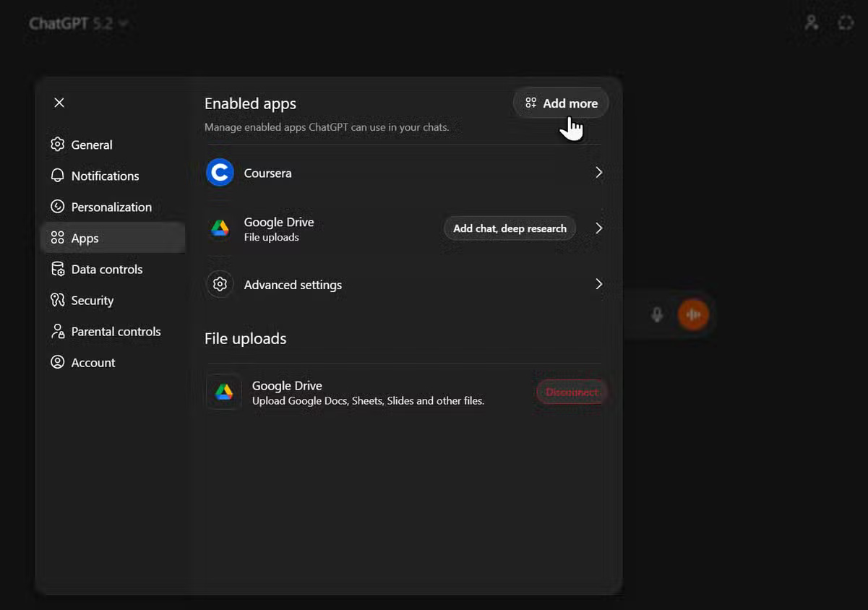Disconnect Google Drive from File uploads
The width and height of the screenshot is (868, 610).
(572, 392)
